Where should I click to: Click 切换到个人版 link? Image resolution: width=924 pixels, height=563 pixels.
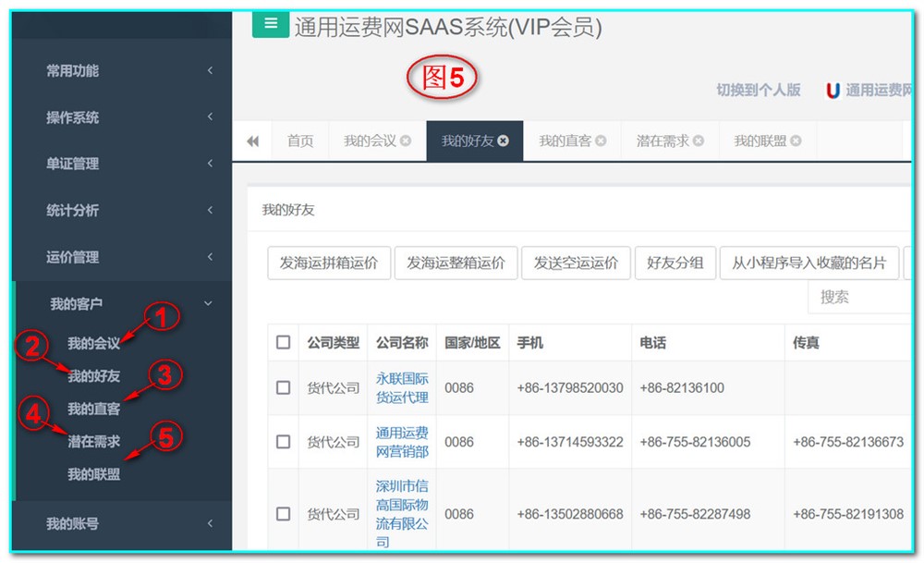[758, 91]
